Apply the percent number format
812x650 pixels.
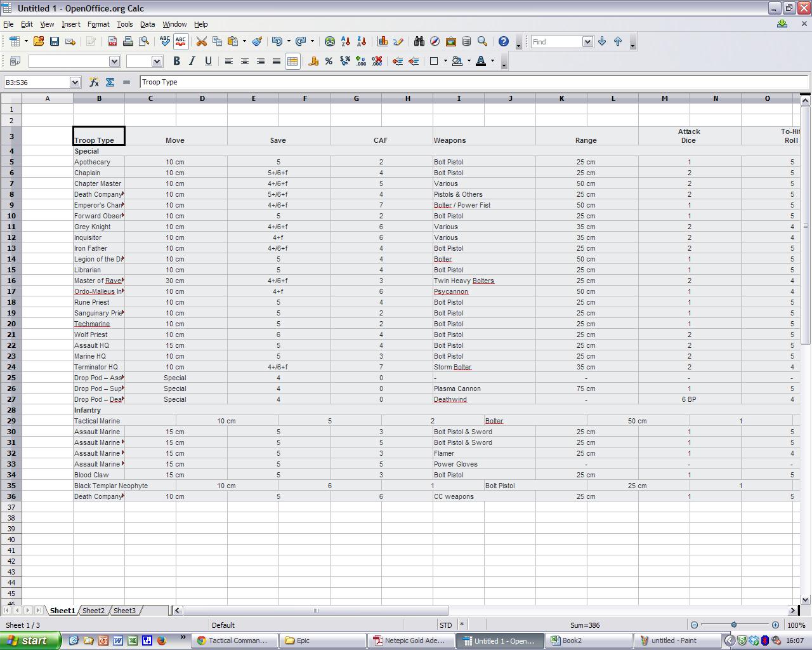tap(329, 61)
